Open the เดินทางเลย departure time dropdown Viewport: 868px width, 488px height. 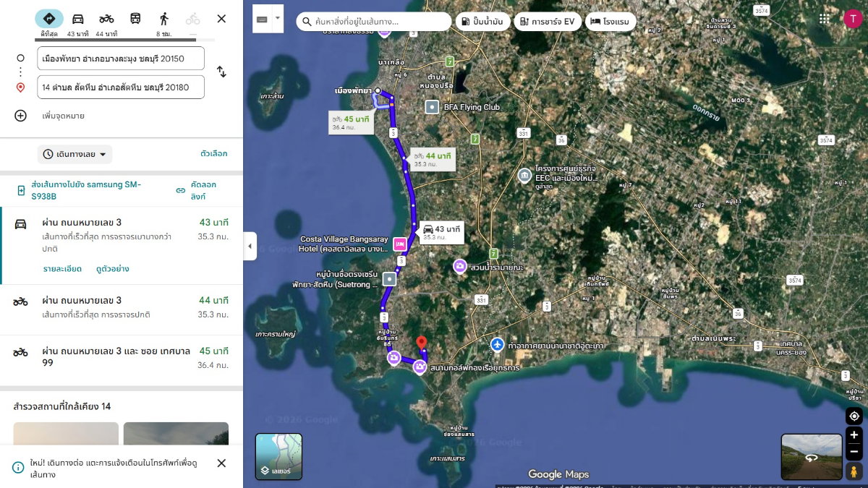click(75, 154)
